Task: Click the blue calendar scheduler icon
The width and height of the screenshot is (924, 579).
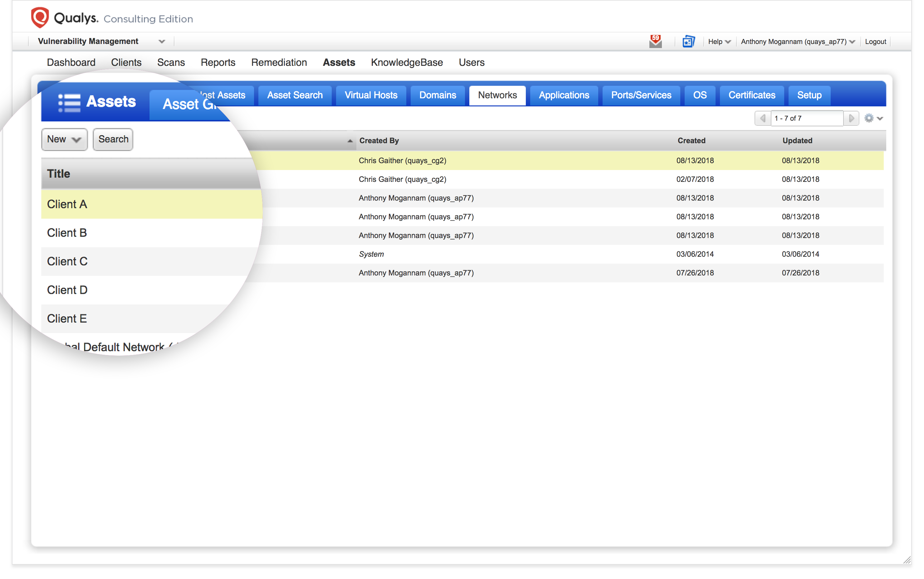Action: tap(688, 41)
